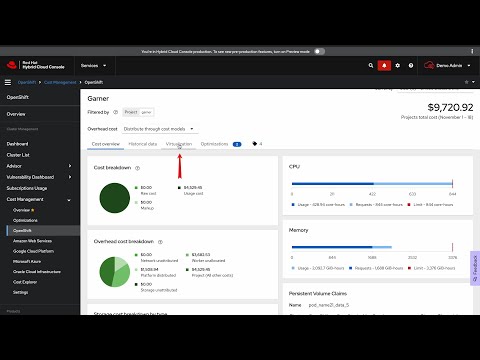
Task: Click the vertical kebab menu in top banner
Action: pyautogui.click(x=472, y=51)
